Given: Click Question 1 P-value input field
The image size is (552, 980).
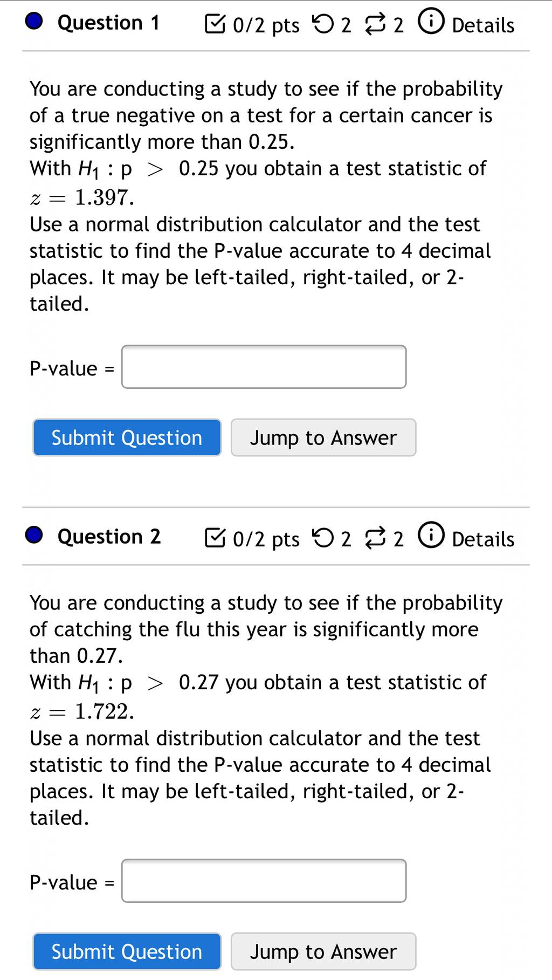Looking at the screenshot, I should [264, 367].
